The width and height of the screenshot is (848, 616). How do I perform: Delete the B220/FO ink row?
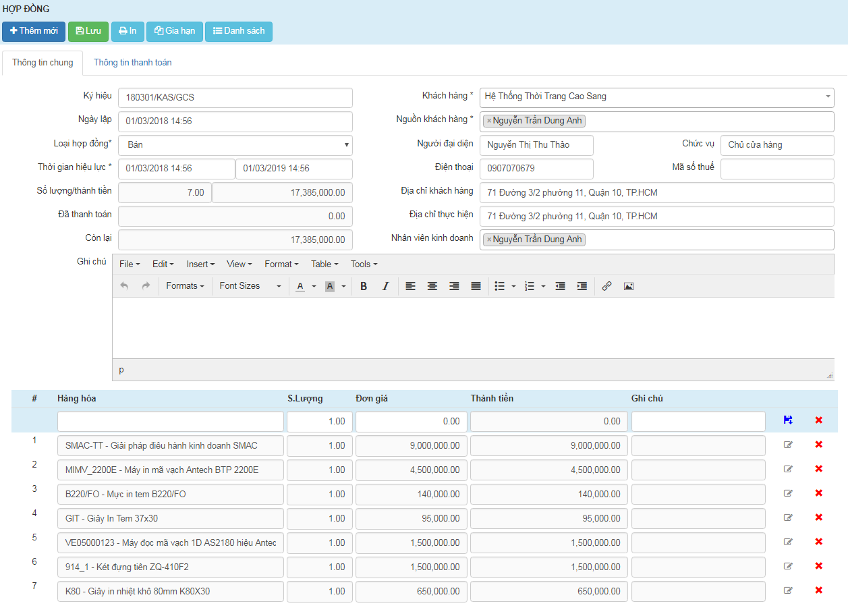(x=819, y=493)
